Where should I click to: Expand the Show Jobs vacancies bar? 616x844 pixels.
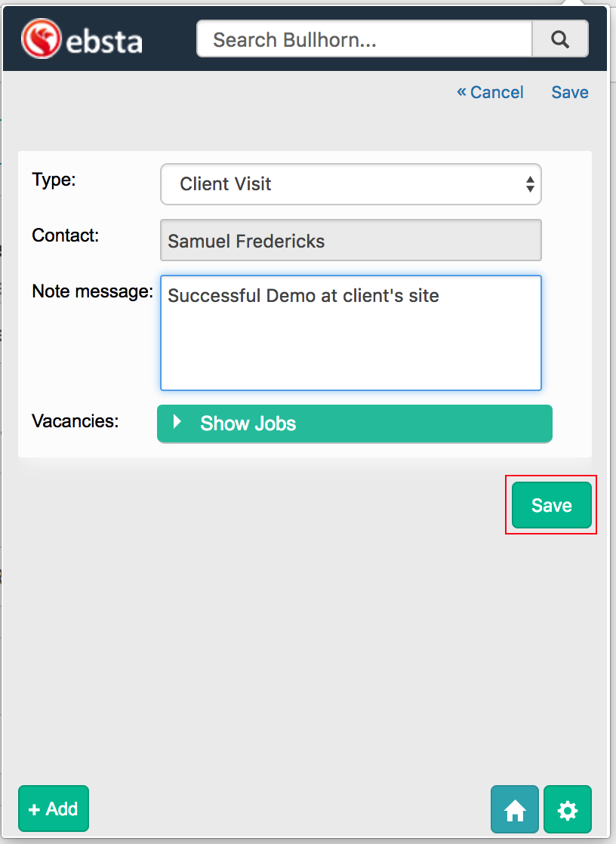point(355,424)
